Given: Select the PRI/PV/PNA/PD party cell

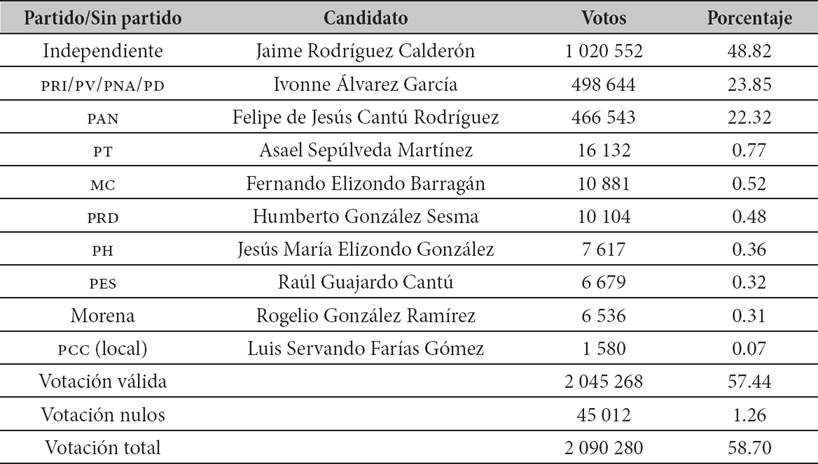Looking at the screenshot, I should [97, 85].
